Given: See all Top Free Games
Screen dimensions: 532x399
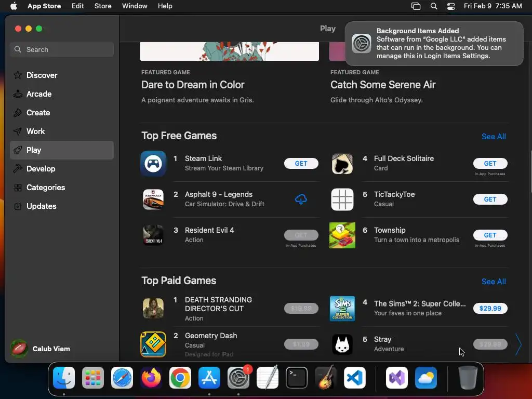Looking at the screenshot, I should [494, 137].
